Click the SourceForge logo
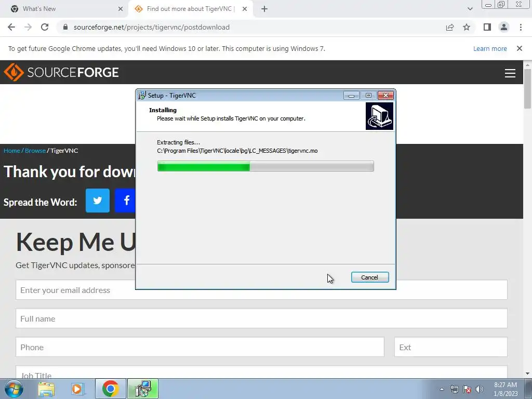532x399 pixels. pyautogui.click(x=61, y=72)
